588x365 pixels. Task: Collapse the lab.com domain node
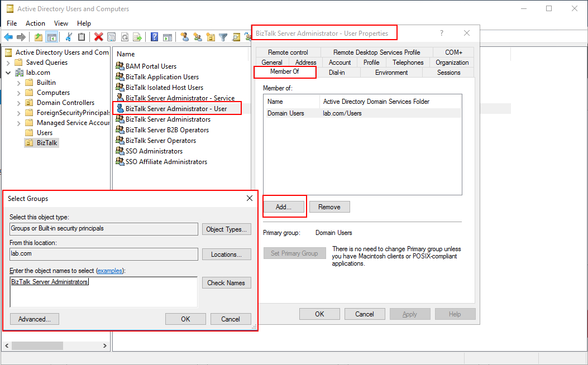(x=8, y=73)
